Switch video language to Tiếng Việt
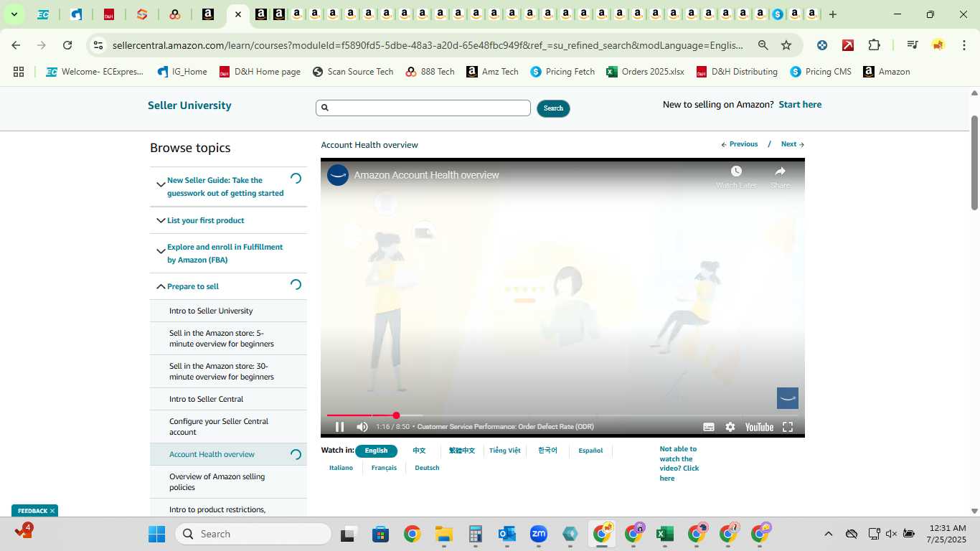The image size is (980, 551). coord(505,451)
